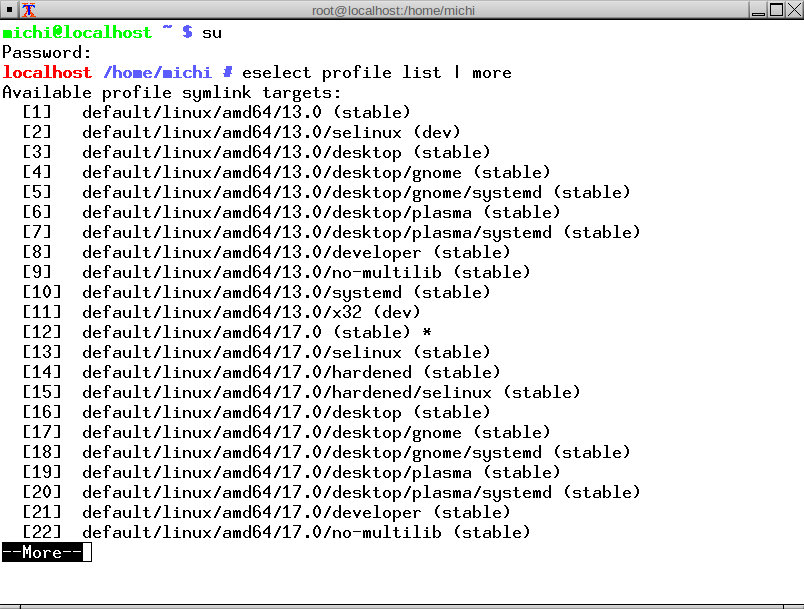This screenshot has height=609, width=804.
Task: Select profile row [16] 17.0/desktop
Action: 256,413
